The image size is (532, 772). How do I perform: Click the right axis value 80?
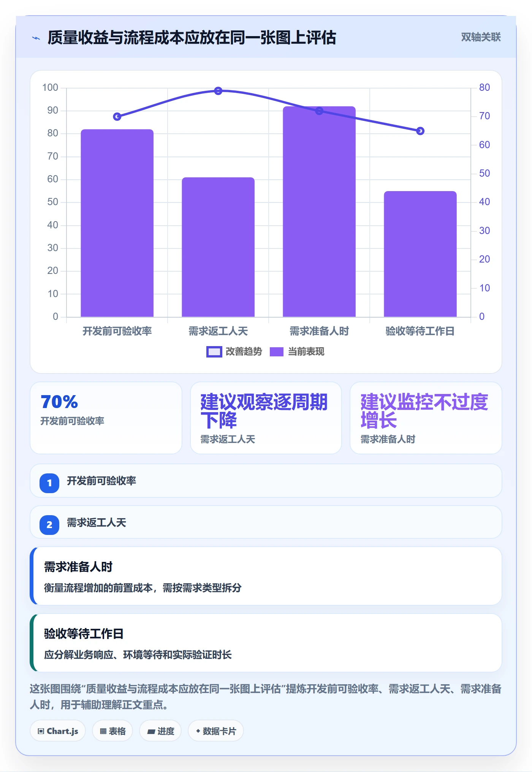tap(484, 88)
